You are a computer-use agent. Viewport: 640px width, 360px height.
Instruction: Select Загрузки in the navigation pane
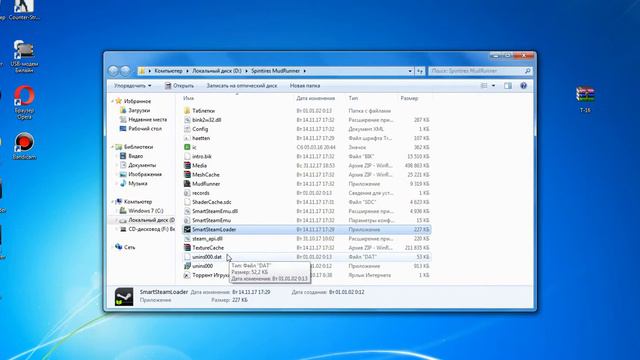click(x=139, y=110)
